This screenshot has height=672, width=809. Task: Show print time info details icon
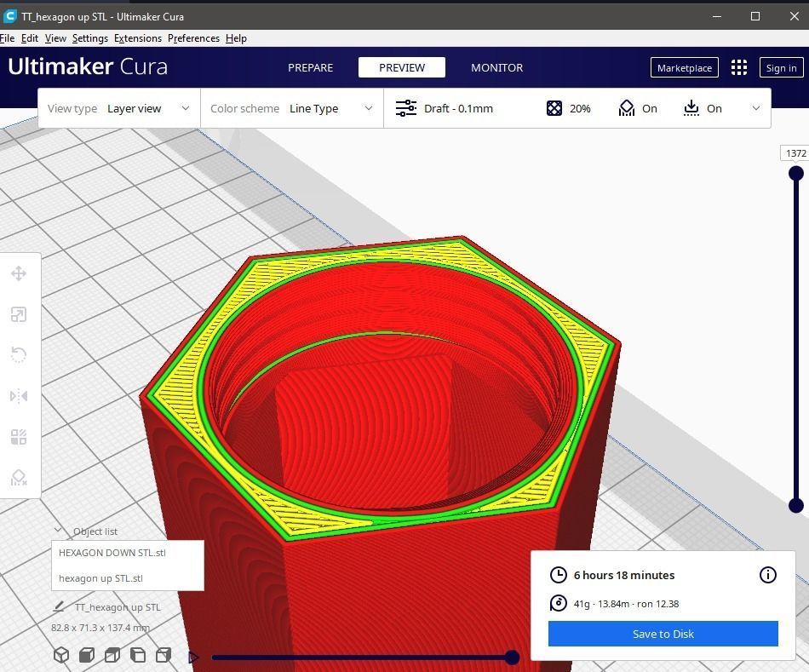[768, 574]
